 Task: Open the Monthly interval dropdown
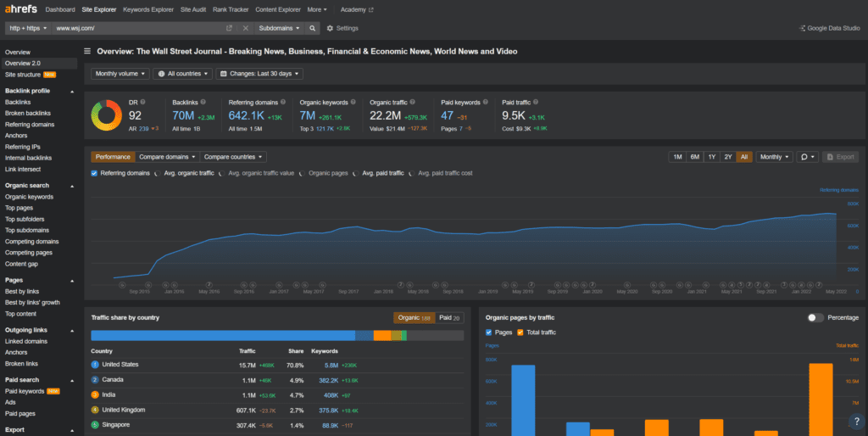(775, 157)
